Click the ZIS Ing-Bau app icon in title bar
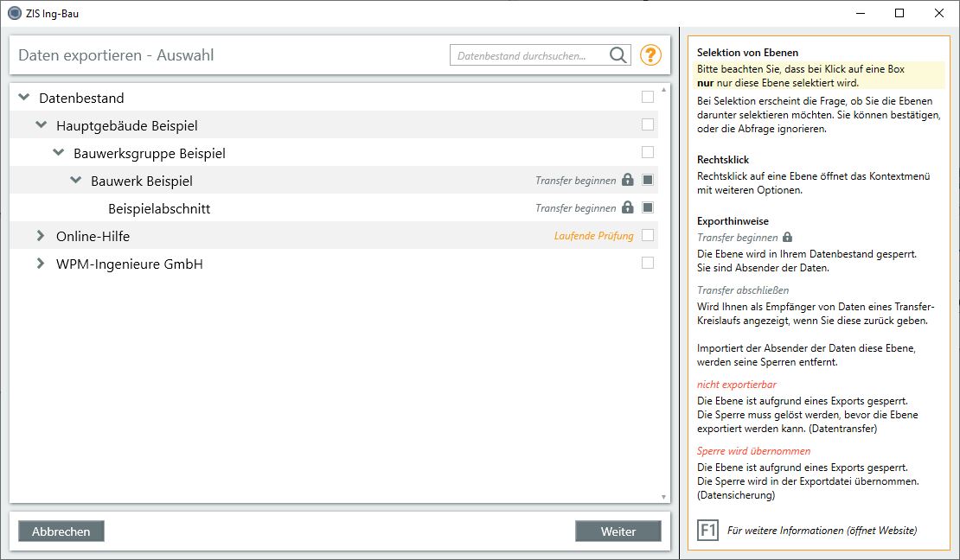This screenshot has width=960, height=560. 14,13
